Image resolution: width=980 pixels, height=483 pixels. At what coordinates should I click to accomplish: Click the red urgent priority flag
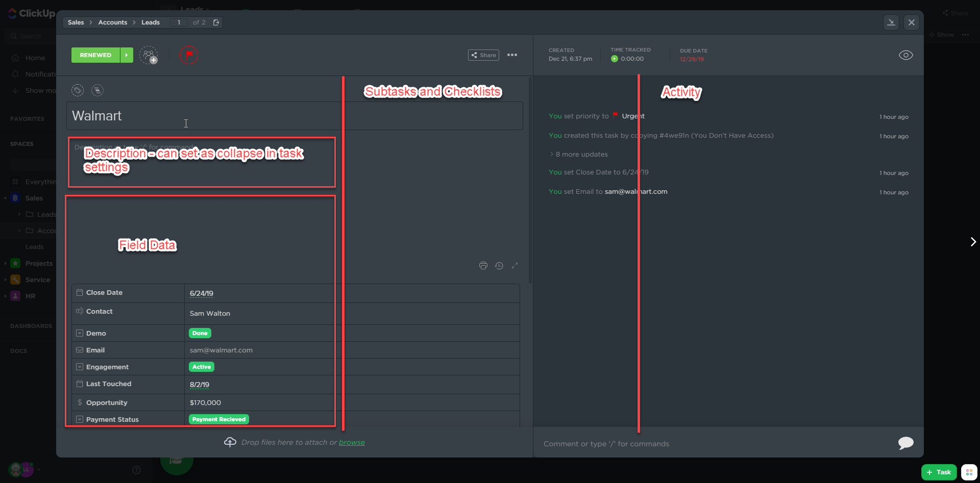pyautogui.click(x=189, y=55)
